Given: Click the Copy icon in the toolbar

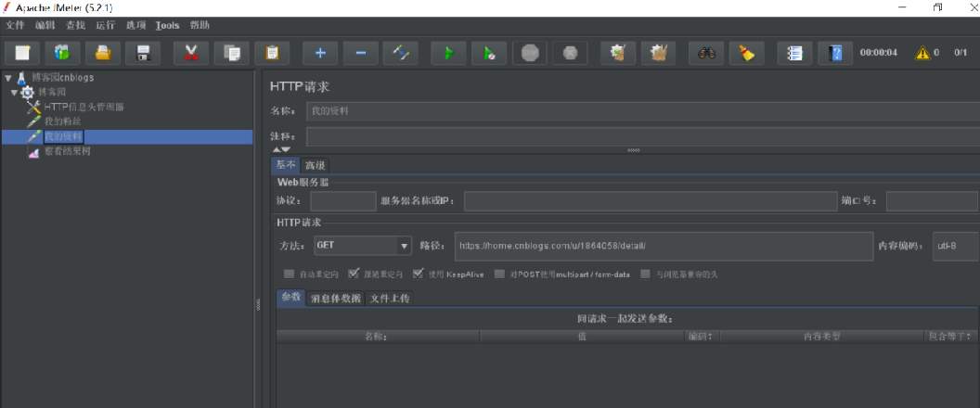Looking at the screenshot, I should [x=232, y=53].
